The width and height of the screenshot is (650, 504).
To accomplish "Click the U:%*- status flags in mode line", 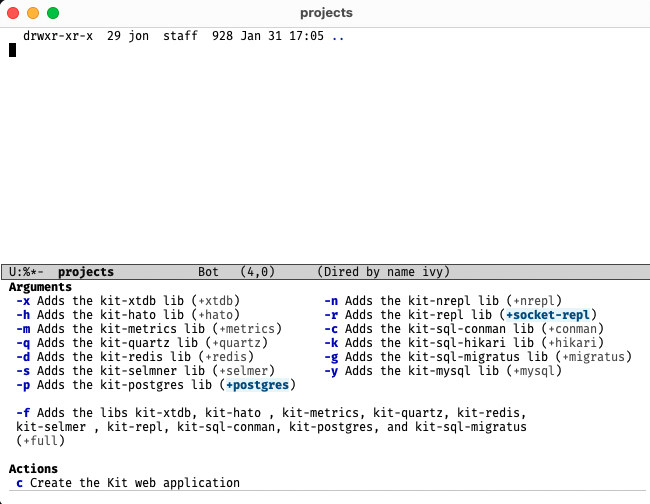I will [26, 272].
